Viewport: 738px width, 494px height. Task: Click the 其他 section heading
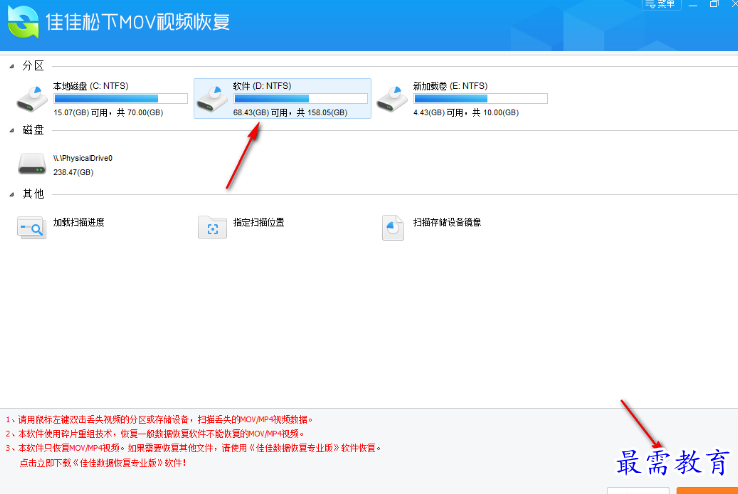pyautogui.click(x=33, y=194)
